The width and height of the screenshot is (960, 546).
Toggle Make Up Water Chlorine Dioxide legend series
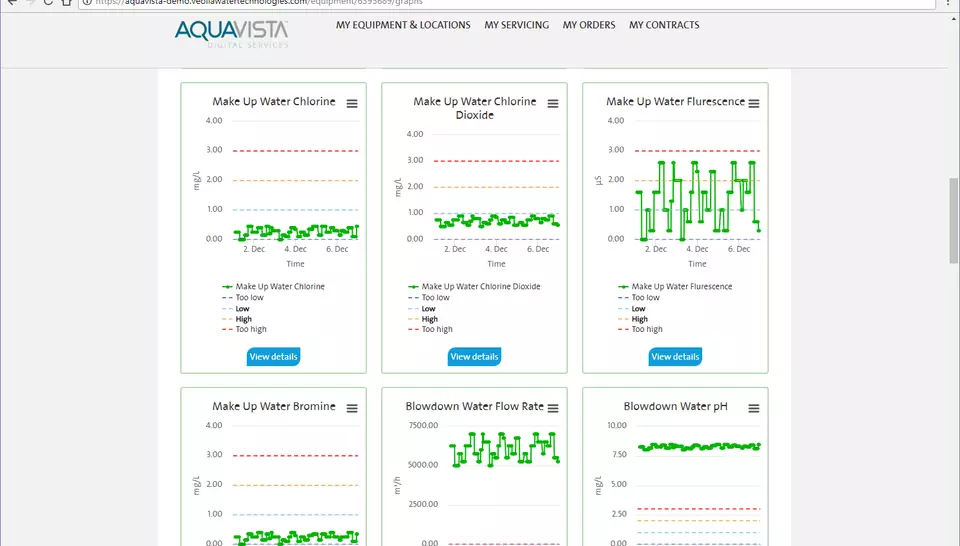coord(474,286)
